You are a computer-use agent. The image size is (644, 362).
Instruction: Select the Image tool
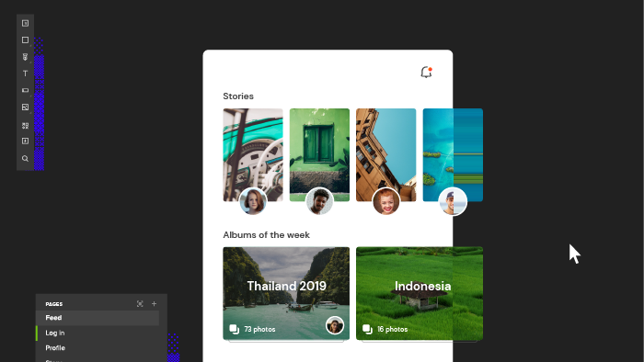point(25,107)
